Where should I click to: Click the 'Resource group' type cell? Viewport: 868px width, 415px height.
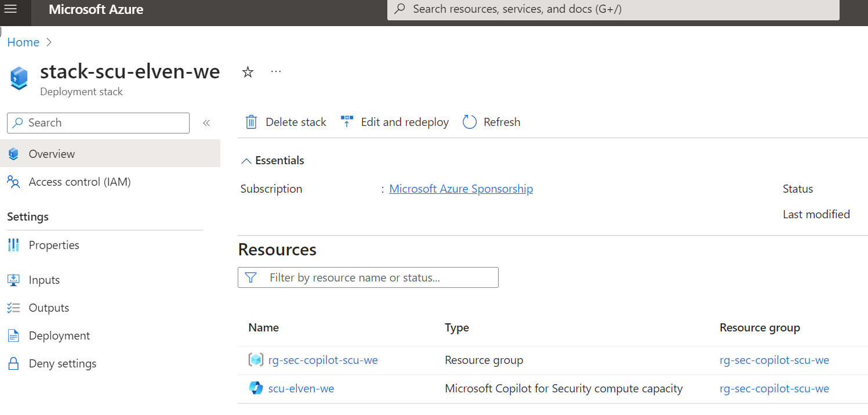click(484, 360)
